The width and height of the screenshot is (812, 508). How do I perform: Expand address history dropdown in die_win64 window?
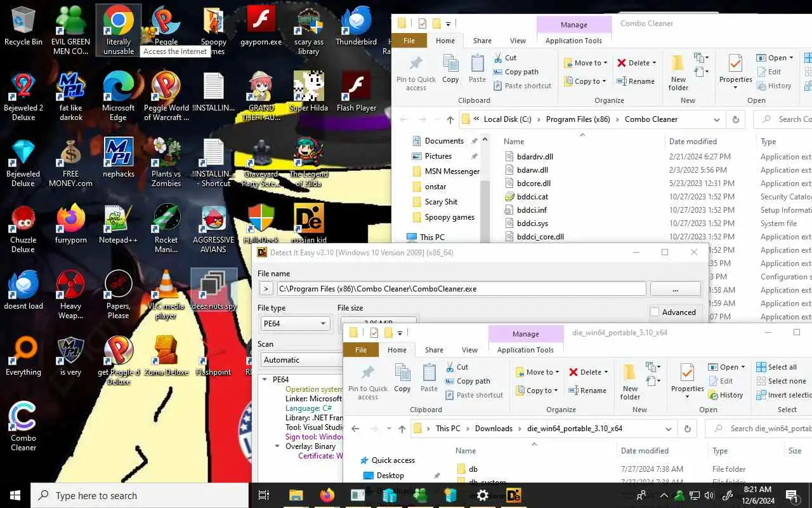(668, 429)
